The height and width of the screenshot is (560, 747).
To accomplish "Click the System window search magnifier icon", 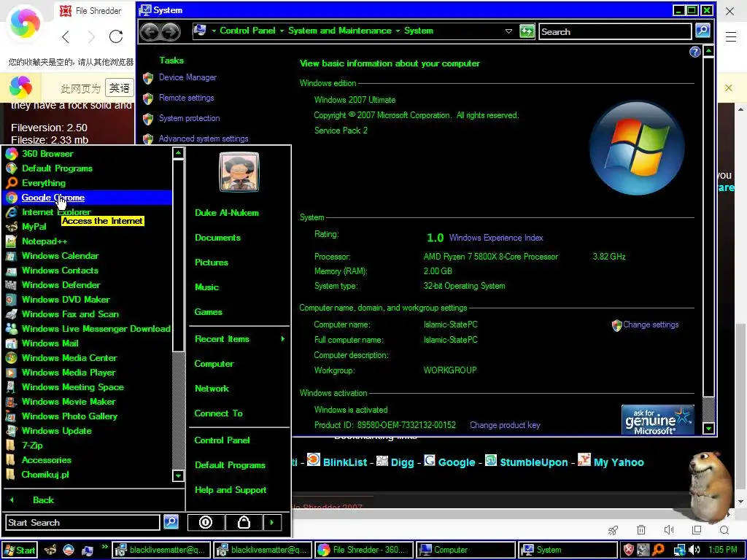I will (x=703, y=31).
